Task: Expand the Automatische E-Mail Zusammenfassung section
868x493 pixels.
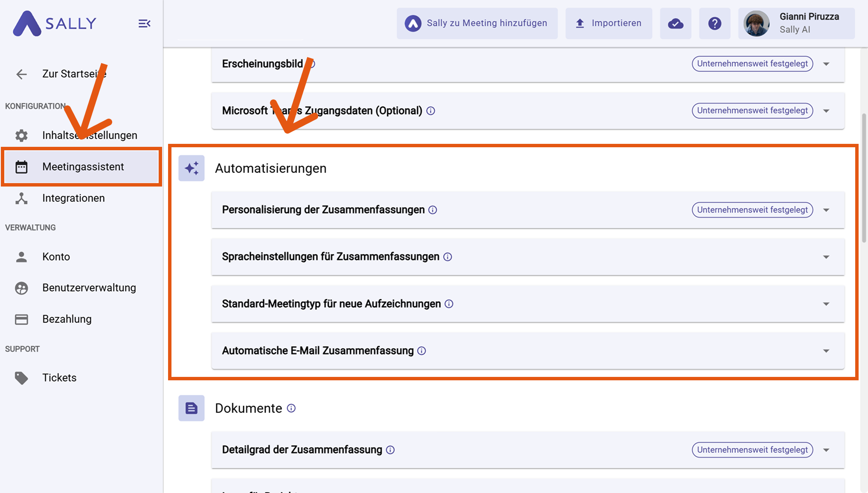Action: tap(826, 351)
